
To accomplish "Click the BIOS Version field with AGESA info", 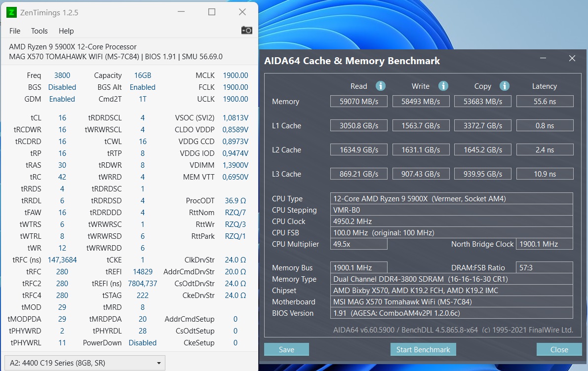I will [451, 313].
